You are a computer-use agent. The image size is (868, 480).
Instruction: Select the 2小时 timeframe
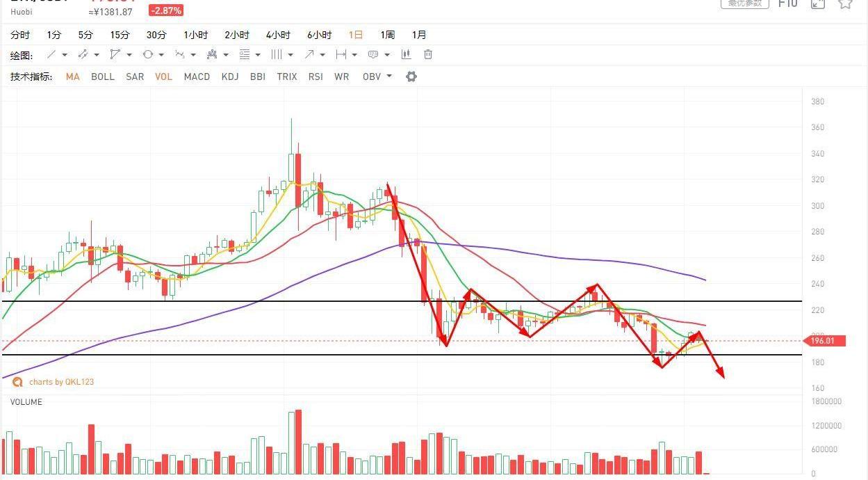tap(237, 35)
